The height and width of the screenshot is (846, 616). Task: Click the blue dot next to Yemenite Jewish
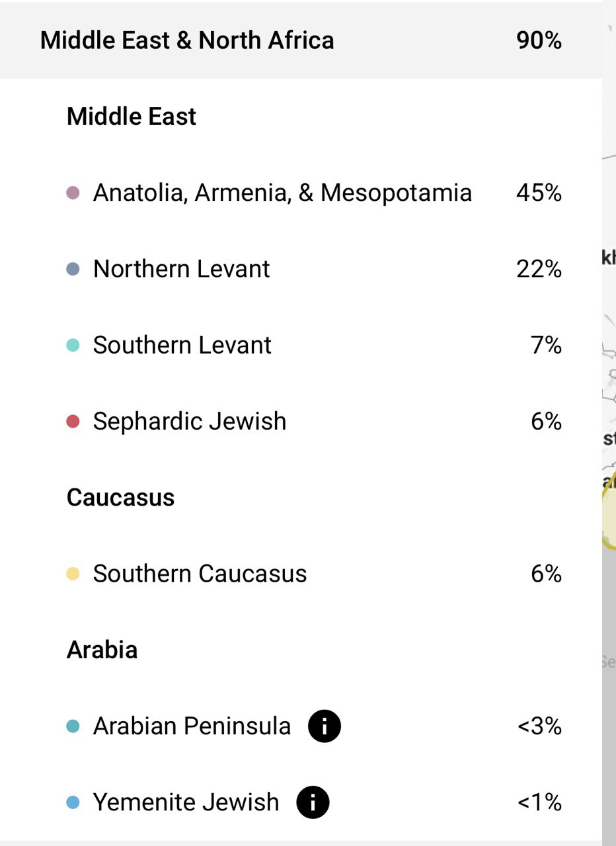[x=73, y=802]
